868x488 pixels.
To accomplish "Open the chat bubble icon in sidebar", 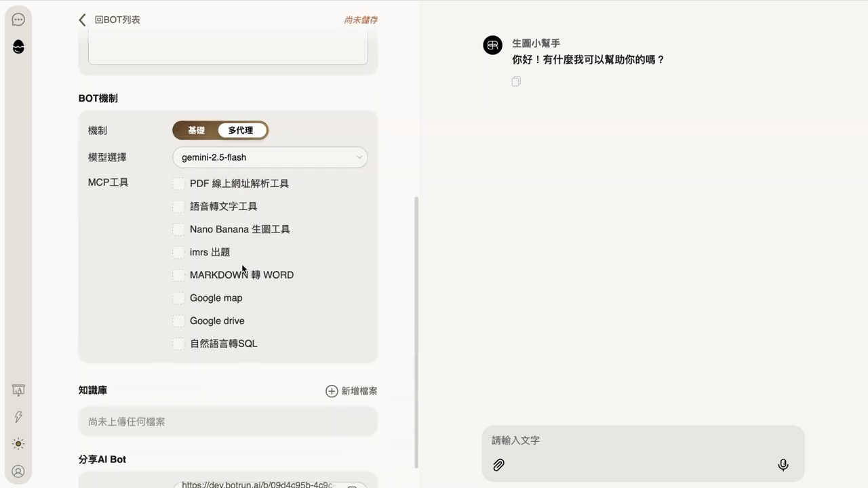I will [18, 20].
